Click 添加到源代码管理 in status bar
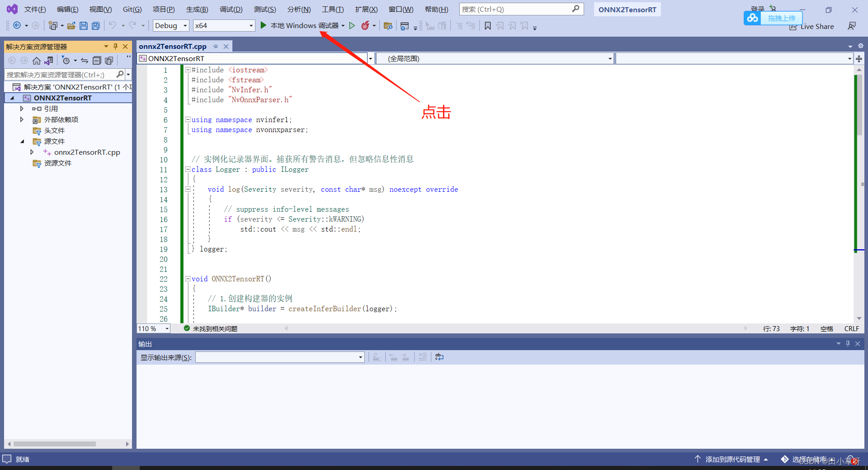The height and width of the screenshot is (470, 868). (732, 459)
